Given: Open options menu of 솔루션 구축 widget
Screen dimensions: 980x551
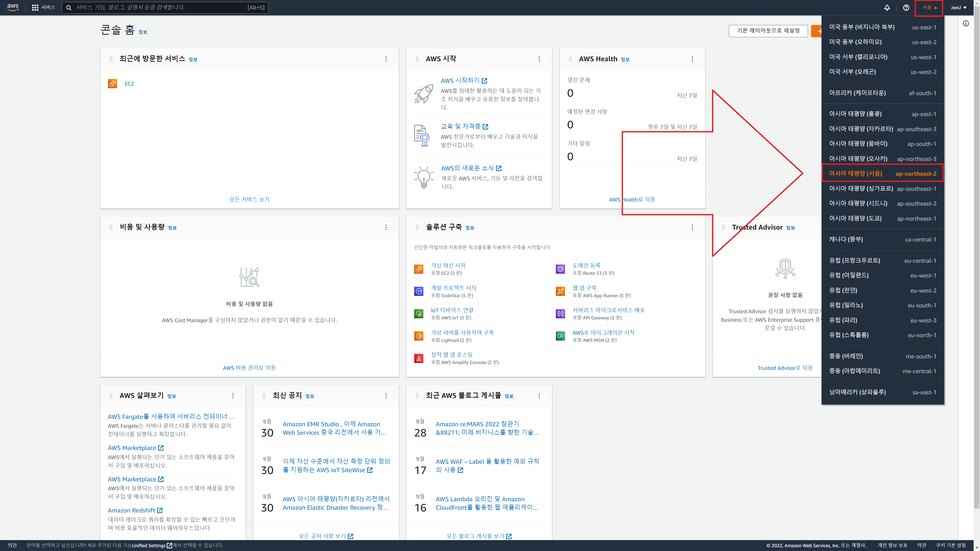Looking at the screenshot, I should (692, 227).
